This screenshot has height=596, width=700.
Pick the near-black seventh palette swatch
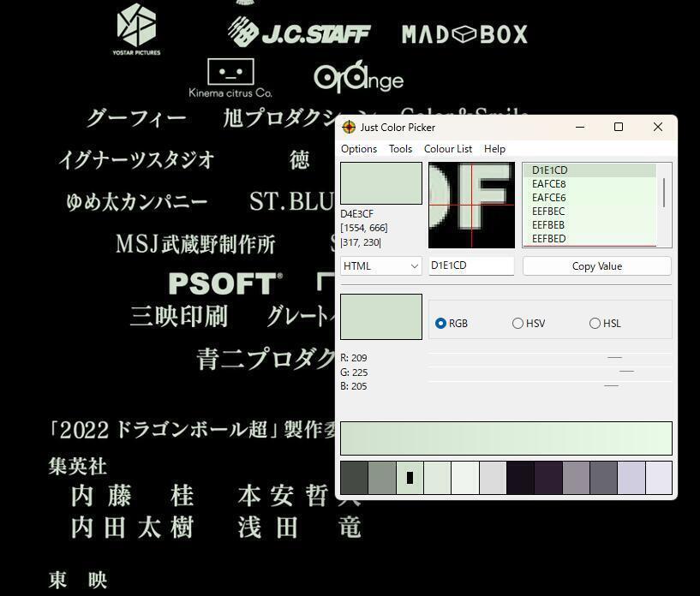point(521,478)
